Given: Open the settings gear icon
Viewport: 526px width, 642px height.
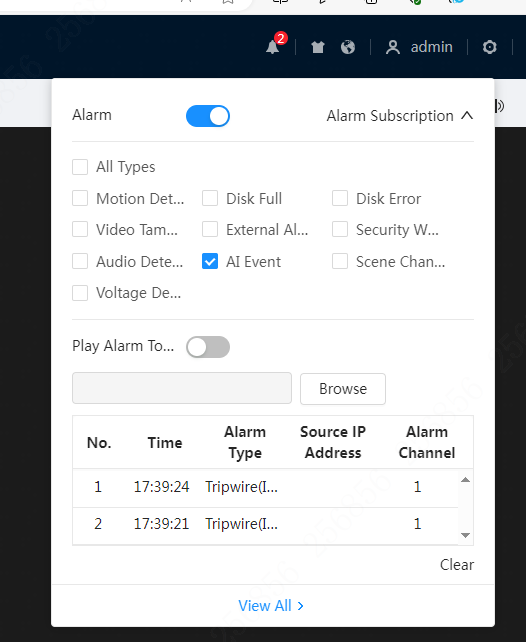Looking at the screenshot, I should coord(490,47).
